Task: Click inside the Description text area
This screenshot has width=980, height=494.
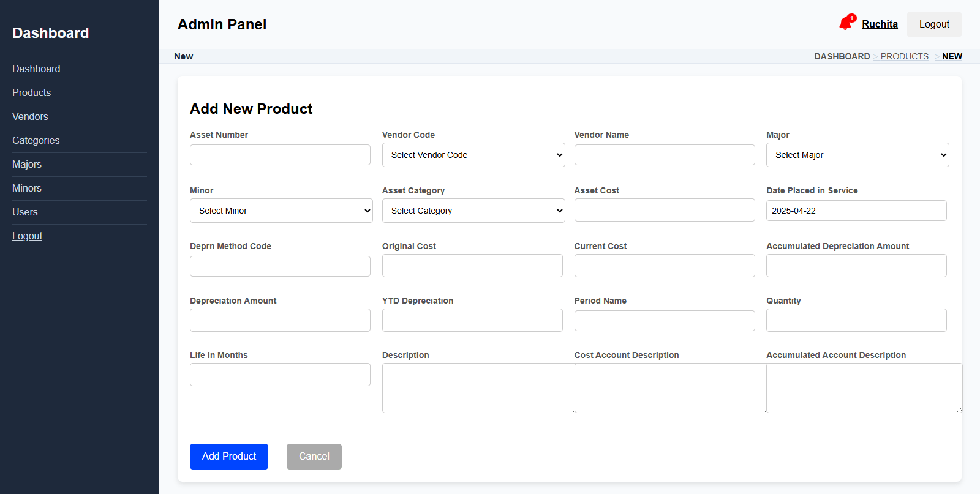Action: 478,388
